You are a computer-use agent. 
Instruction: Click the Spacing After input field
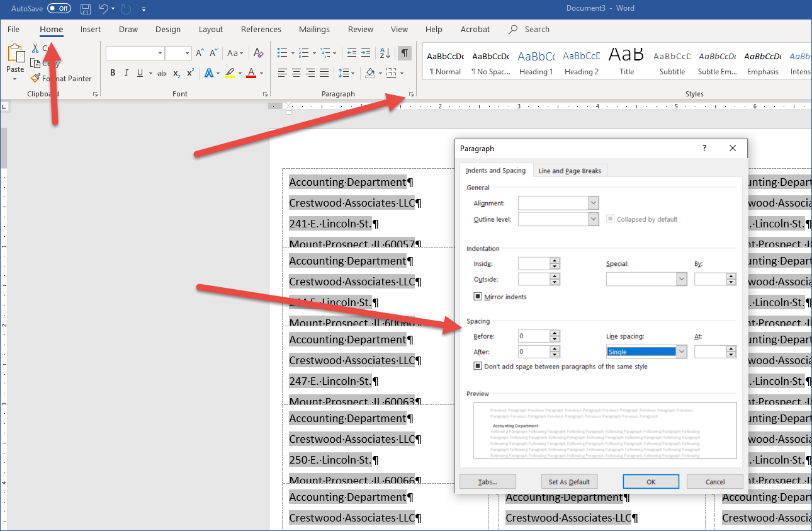(534, 351)
